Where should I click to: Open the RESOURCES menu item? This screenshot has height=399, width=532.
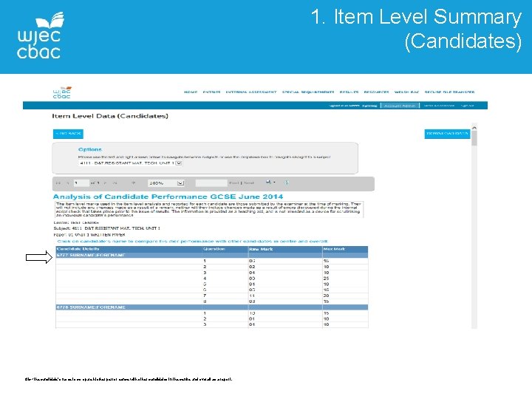[x=376, y=92]
